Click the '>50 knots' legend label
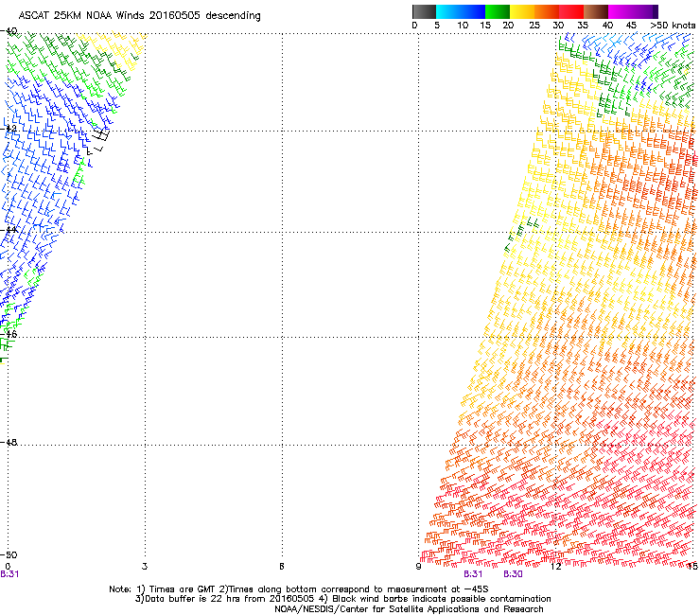700x615 pixels. pos(673,26)
